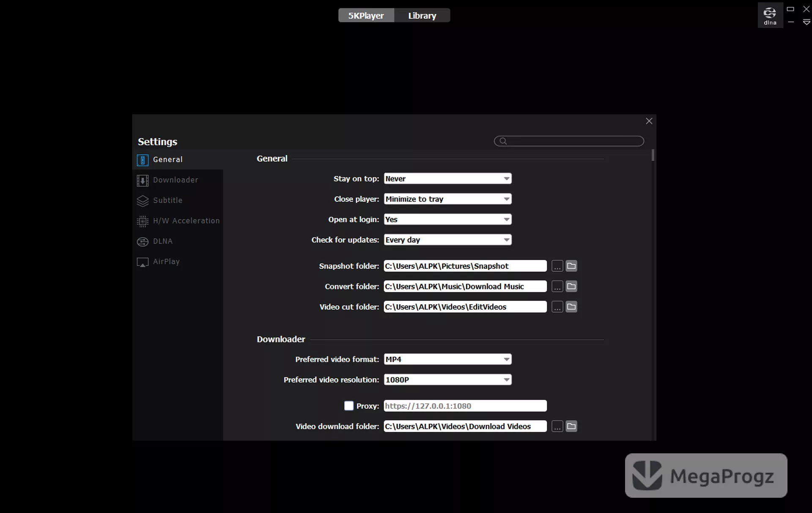Click the Downloader sidebar icon
Screen dimensions: 812x513
(x=143, y=180)
